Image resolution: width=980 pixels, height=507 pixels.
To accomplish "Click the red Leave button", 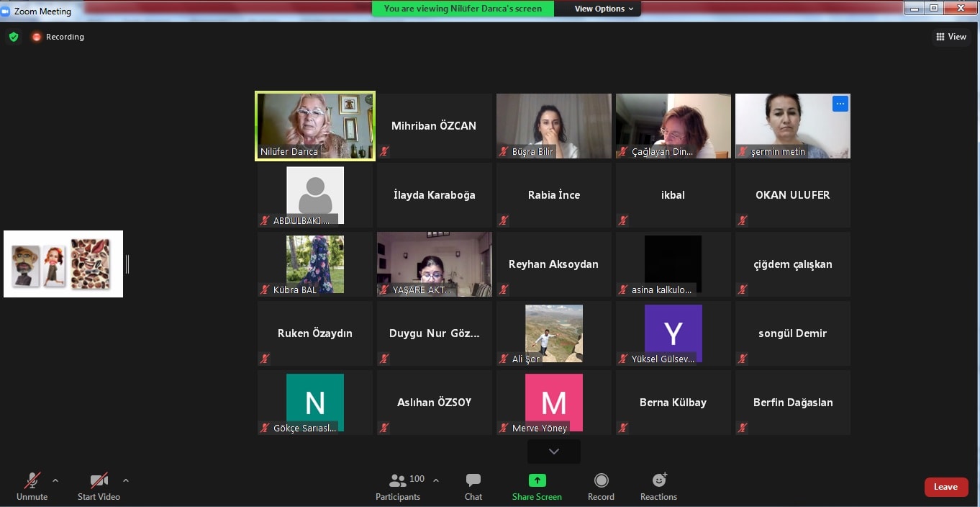I will pos(945,487).
